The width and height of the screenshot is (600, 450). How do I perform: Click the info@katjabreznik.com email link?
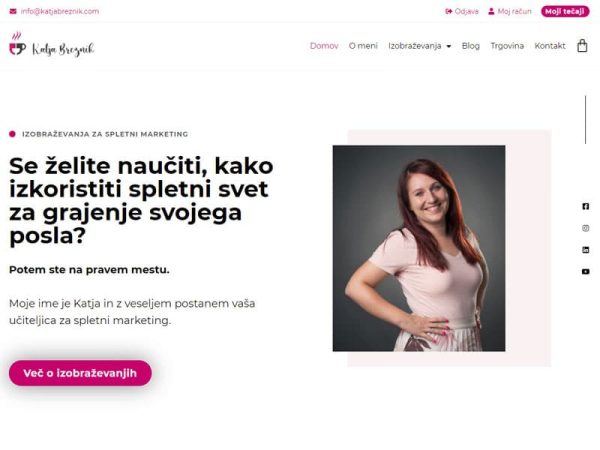[x=60, y=11]
